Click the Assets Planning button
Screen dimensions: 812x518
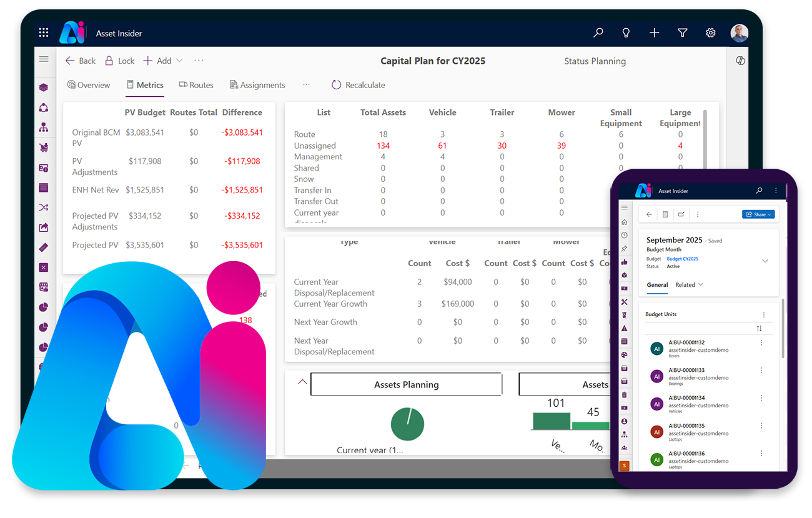tap(406, 384)
